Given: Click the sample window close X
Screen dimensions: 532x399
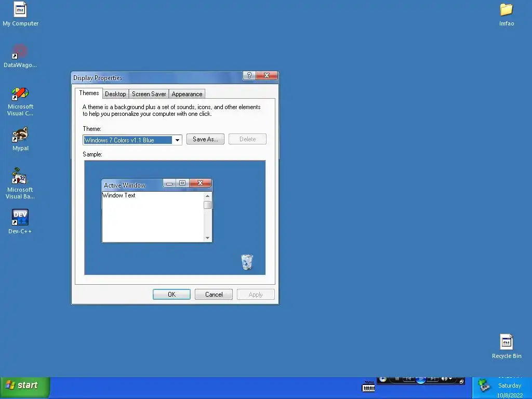Looking at the screenshot, I should point(200,183).
